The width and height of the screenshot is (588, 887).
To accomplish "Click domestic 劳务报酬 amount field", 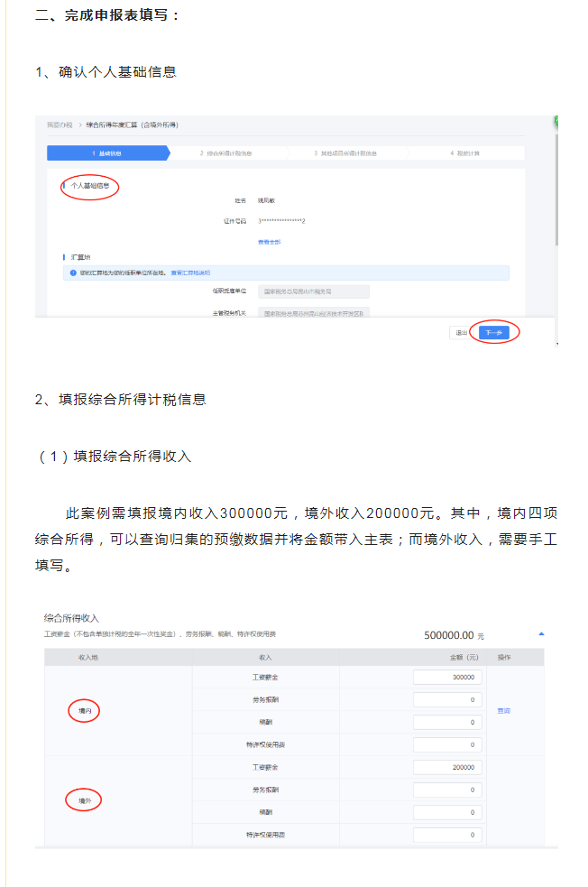I will (447, 700).
